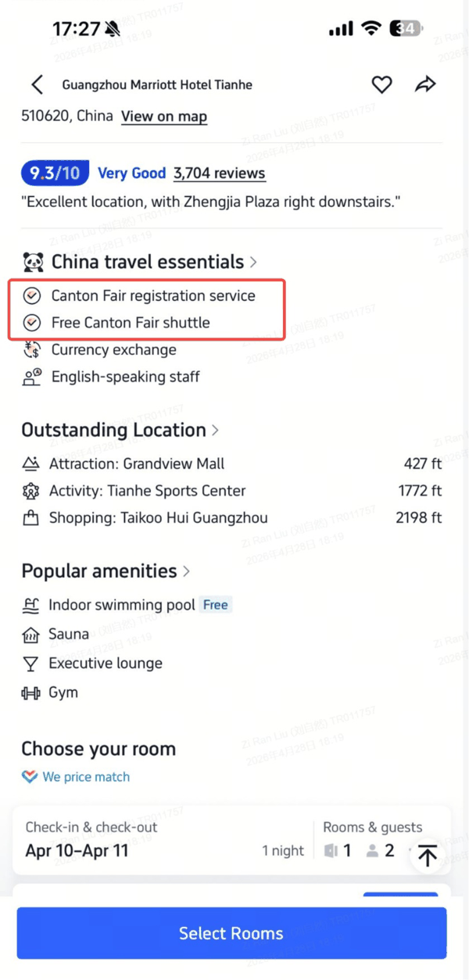This screenshot has width=469, height=980.
Task: Tap the gym dumbbell icon
Action: (31, 692)
